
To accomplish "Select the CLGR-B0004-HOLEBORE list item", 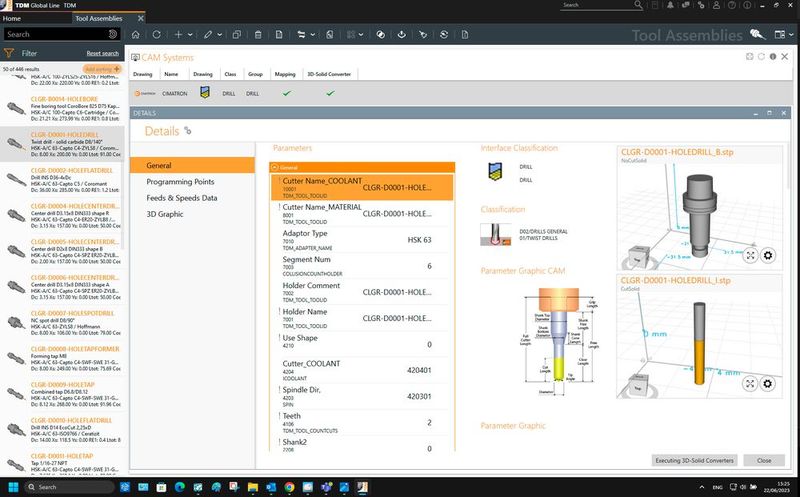I will tap(62, 108).
